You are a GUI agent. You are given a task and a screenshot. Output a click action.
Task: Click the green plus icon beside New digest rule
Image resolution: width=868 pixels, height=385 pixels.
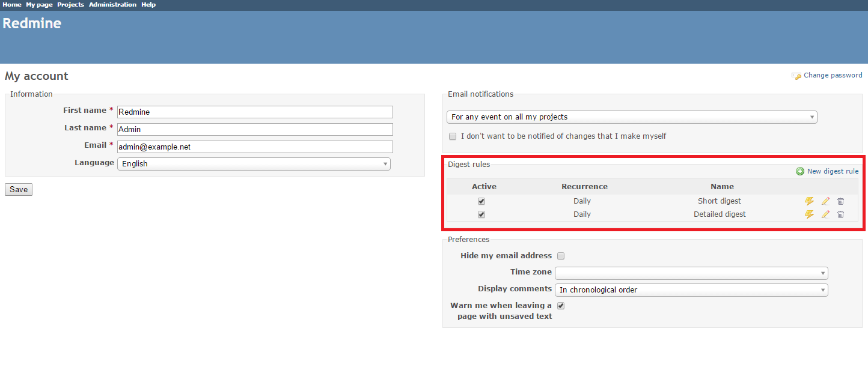(800, 171)
